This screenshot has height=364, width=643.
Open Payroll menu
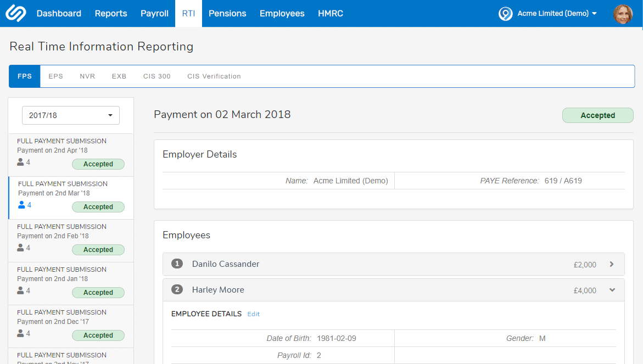coord(154,14)
